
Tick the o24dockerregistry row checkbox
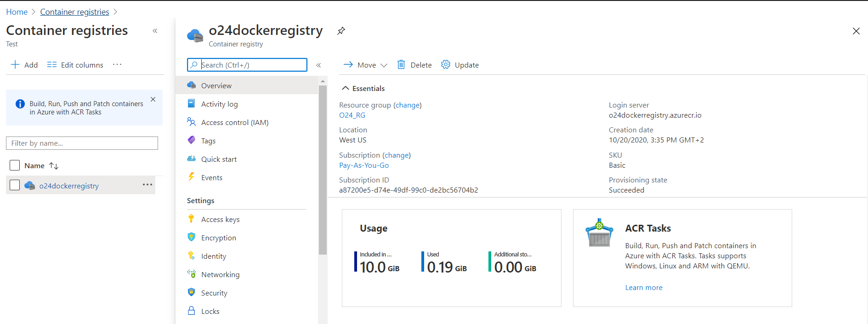tap(15, 185)
